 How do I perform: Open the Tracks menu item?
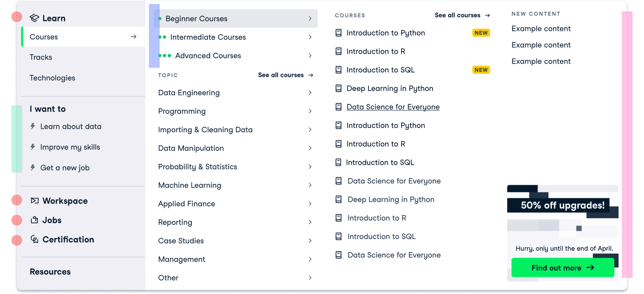pyautogui.click(x=41, y=57)
